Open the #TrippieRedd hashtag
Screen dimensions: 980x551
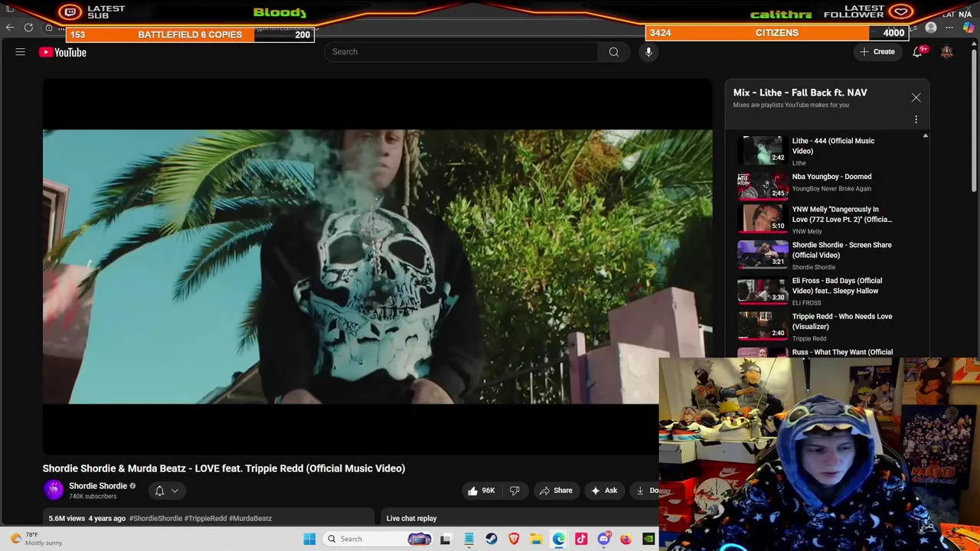point(205,518)
